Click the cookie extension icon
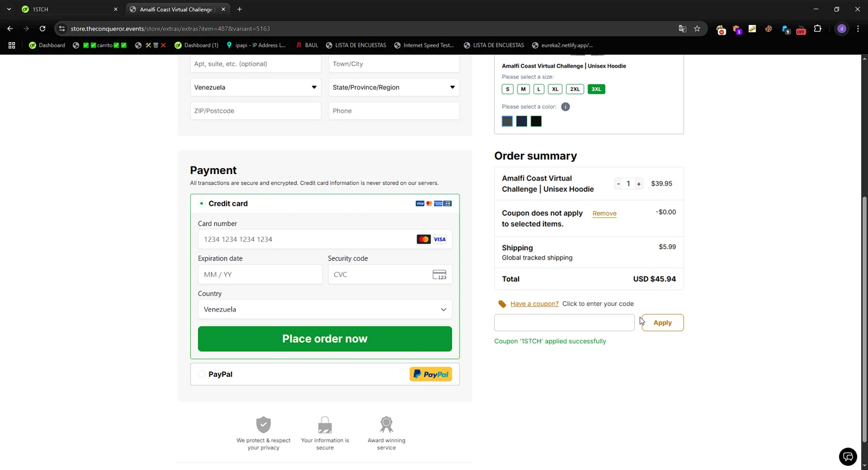The image size is (868, 470). tap(768, 28)
